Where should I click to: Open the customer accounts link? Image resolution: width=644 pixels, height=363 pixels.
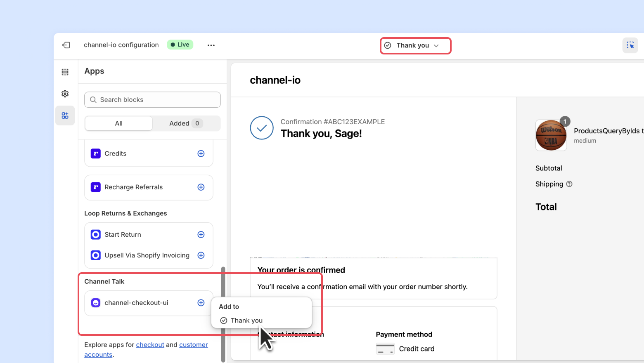pos(193,345)
